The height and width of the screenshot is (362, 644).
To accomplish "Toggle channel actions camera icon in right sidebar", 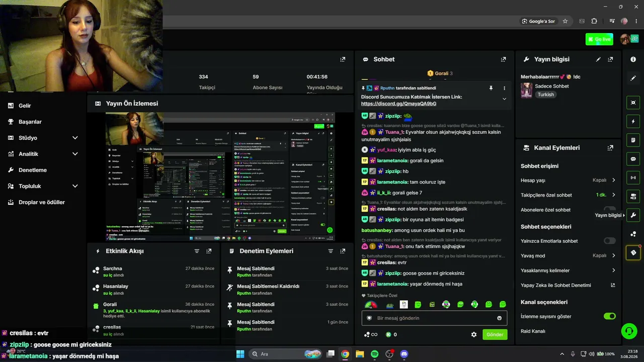I will click(x=633, y=196).
